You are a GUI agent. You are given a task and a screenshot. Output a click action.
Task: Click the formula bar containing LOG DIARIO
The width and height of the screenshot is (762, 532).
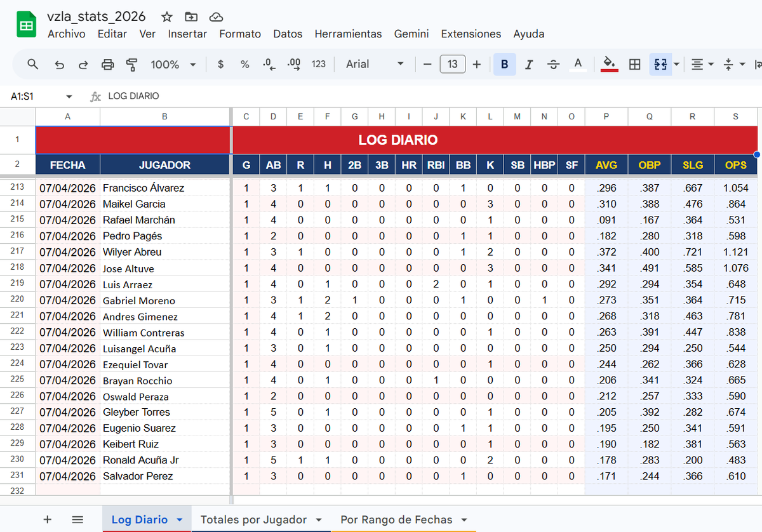pos(432,96)
